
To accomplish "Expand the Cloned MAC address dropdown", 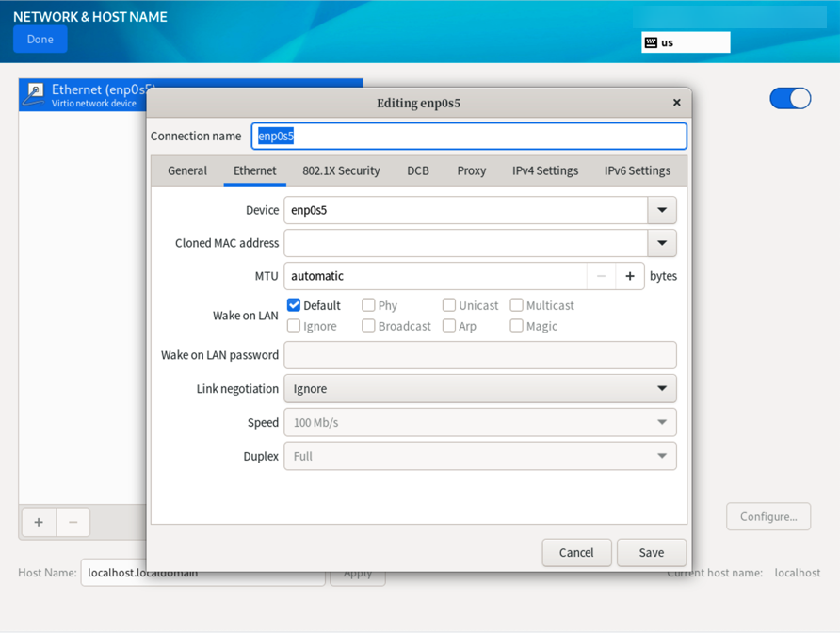I will pos(662,243).
